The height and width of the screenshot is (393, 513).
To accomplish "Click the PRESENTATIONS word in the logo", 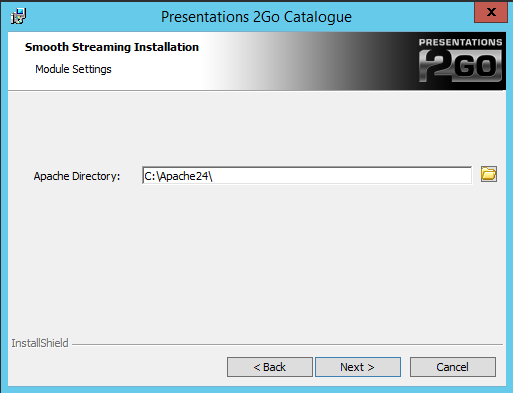I will (460, 42).
